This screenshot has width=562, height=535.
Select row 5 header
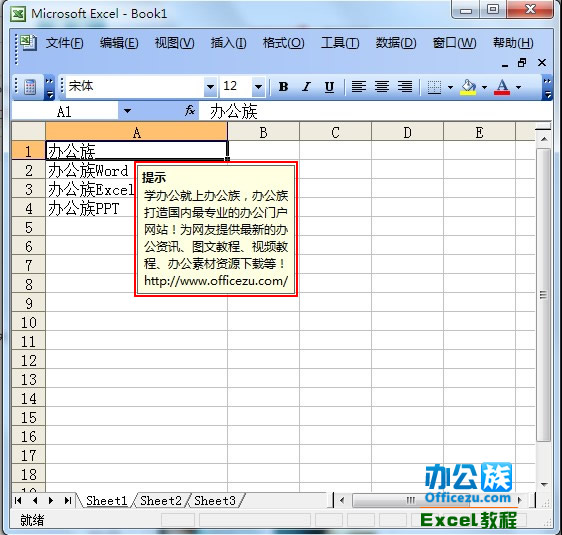coord(29,227)
